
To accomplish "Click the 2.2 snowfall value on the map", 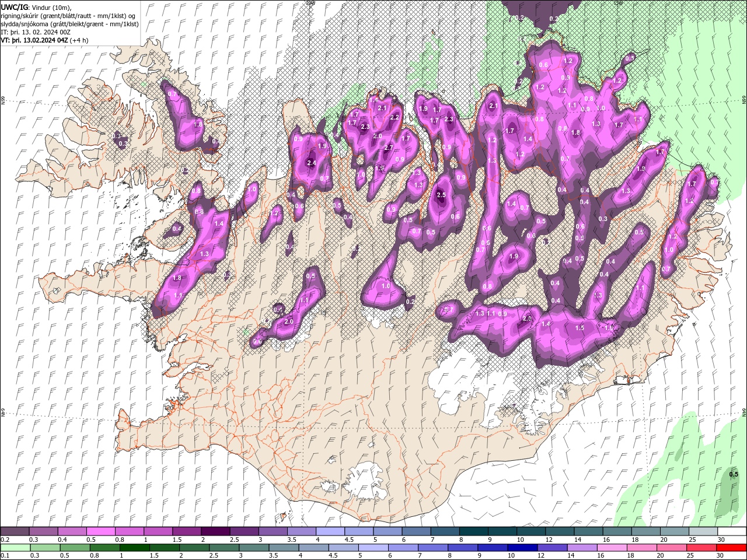I will click(394, 117).
